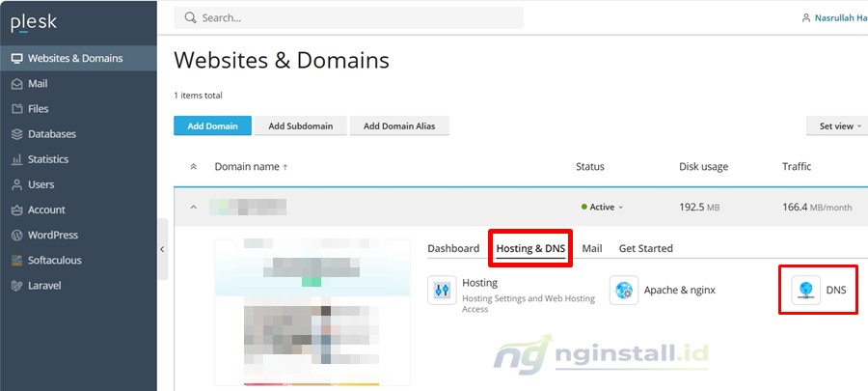
Task: Open Softaculous from sidebar
Action: click(x=78, y=261)
